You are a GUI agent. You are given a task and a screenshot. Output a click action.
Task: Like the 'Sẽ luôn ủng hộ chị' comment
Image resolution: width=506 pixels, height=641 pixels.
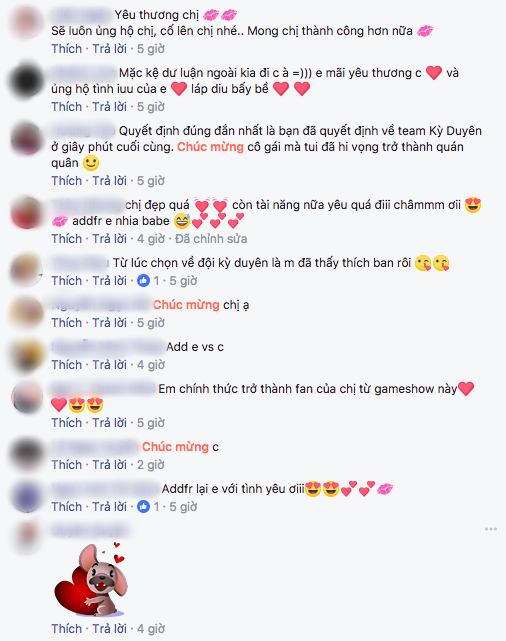click(67, 49)
